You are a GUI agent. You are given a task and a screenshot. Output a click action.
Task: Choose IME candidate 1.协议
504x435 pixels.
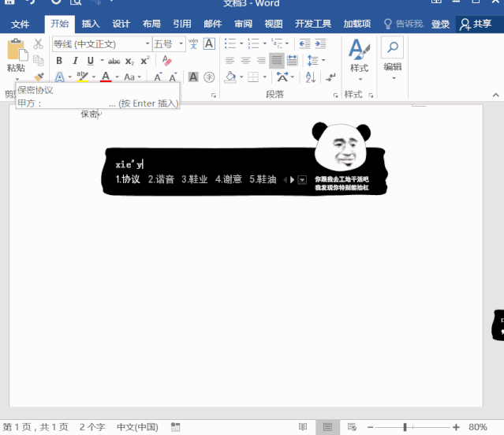128,179
